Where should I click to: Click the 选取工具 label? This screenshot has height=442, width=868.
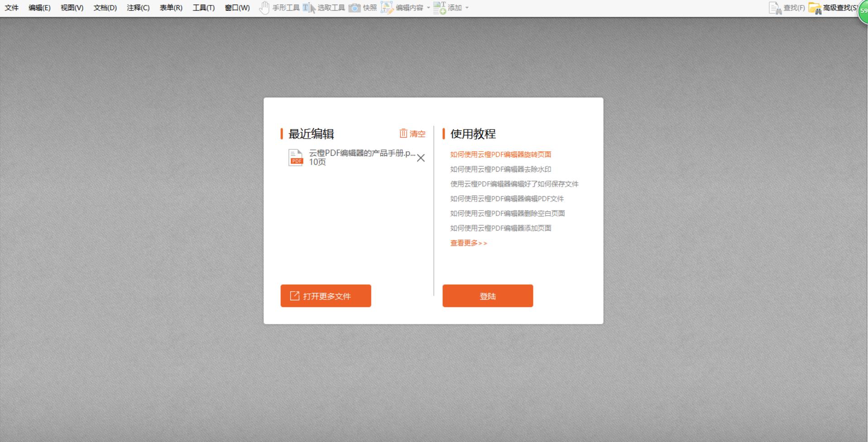coord(331,8)
